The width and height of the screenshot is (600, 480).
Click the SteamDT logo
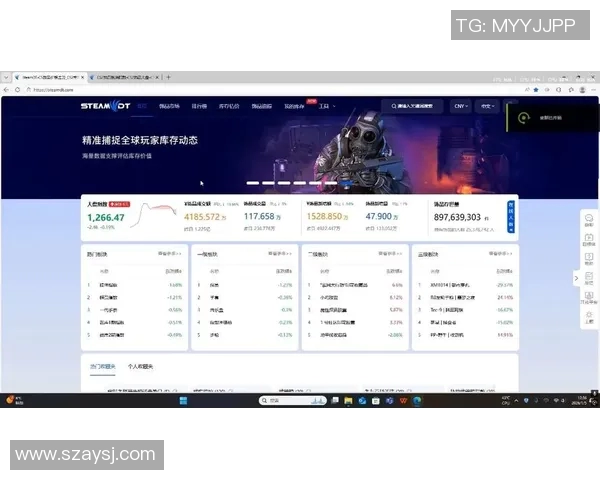pos(105,106)
